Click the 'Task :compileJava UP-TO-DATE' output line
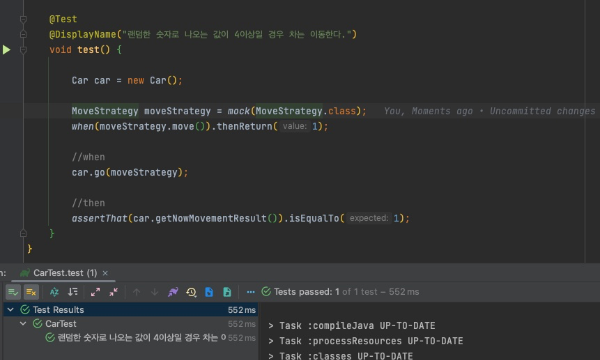Viewport: 600px width, 360px height. pos(352,326)
